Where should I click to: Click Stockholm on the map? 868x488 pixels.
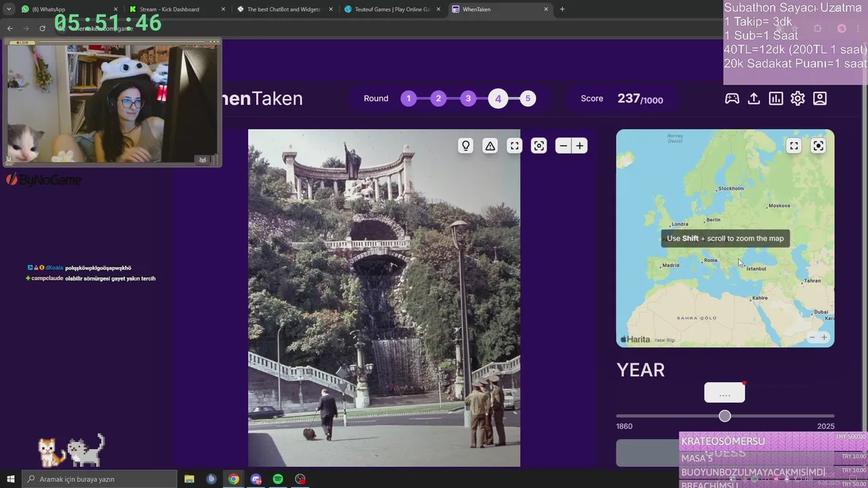click(x=730, y=188)
